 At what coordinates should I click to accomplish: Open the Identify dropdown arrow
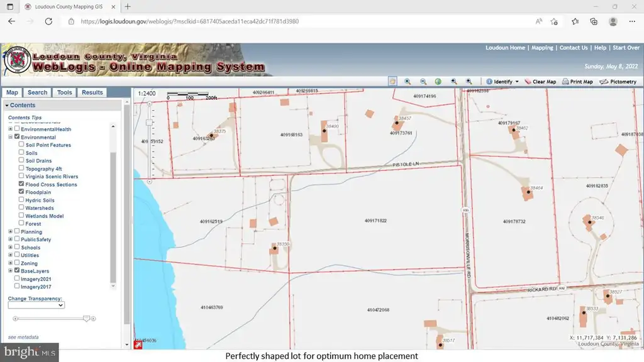517,82
